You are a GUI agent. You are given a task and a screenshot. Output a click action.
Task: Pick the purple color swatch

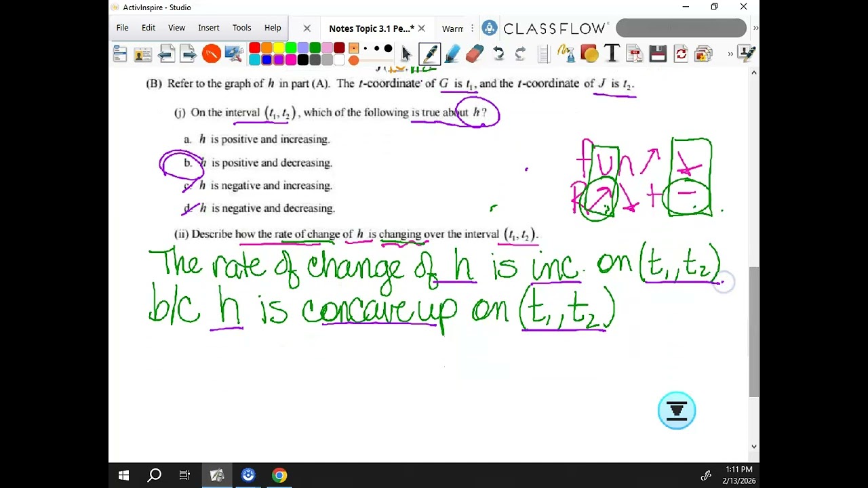pyautogui.click(x=279, y=60)
